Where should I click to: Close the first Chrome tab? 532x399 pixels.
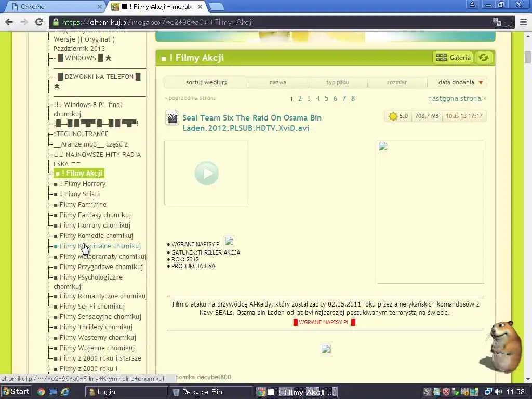click(x=99, y=6)
